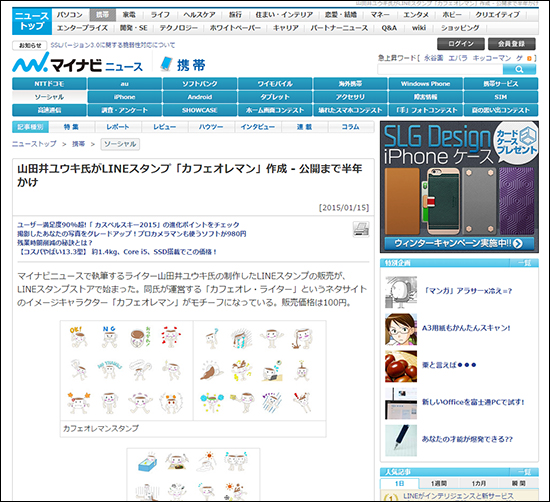This screenshot has height=502, width=550.
Task: Open the Q&A navigation item
Action: [389, 28]
